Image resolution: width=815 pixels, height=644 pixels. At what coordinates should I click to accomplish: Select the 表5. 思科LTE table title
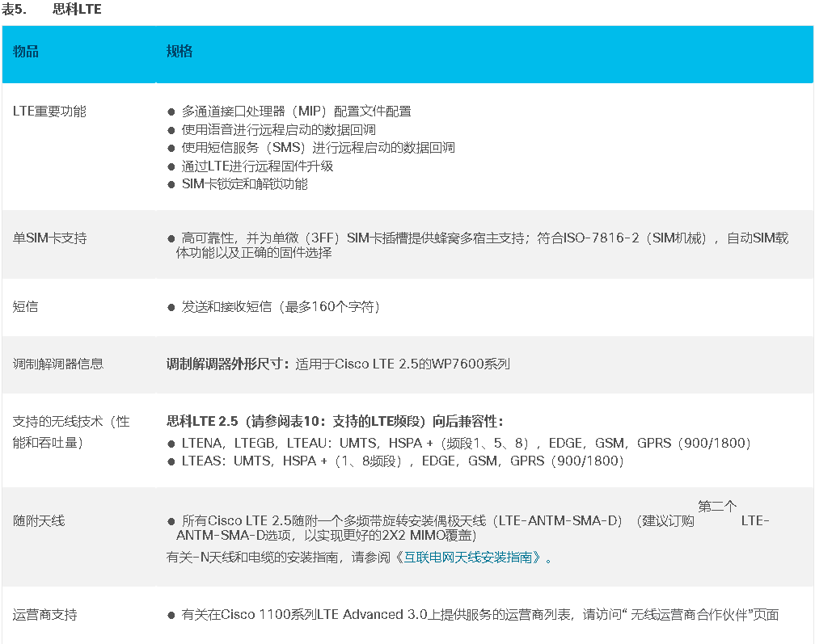click(x=52, y=10)
